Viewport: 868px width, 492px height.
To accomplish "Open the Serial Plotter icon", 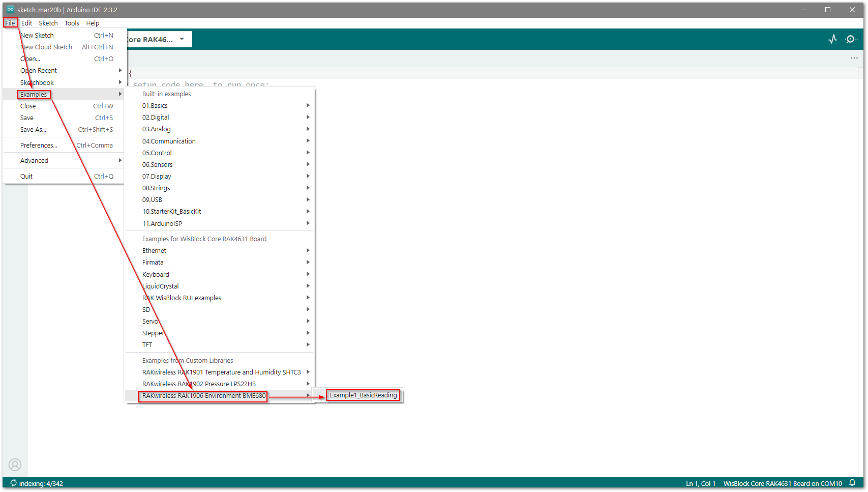I will click(832, 39).
